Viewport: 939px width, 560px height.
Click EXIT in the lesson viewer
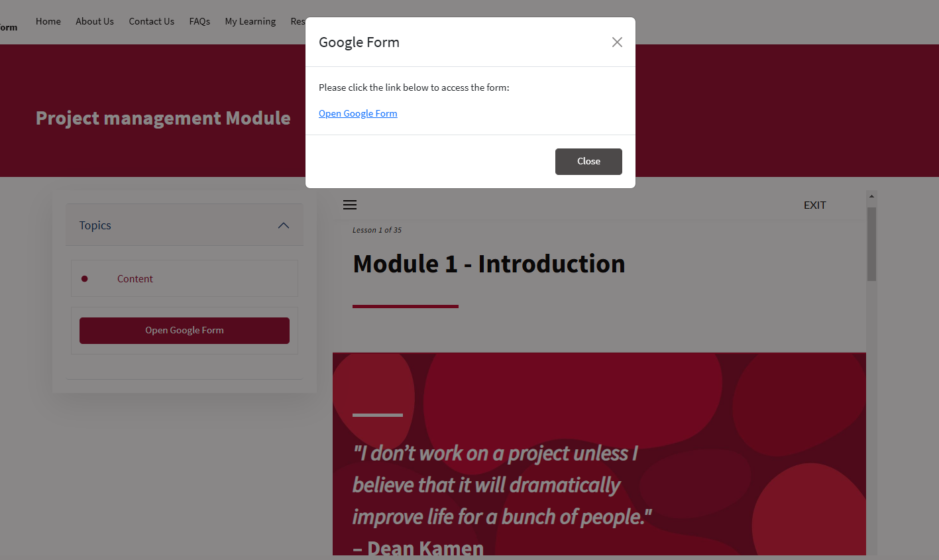[815, 205]
